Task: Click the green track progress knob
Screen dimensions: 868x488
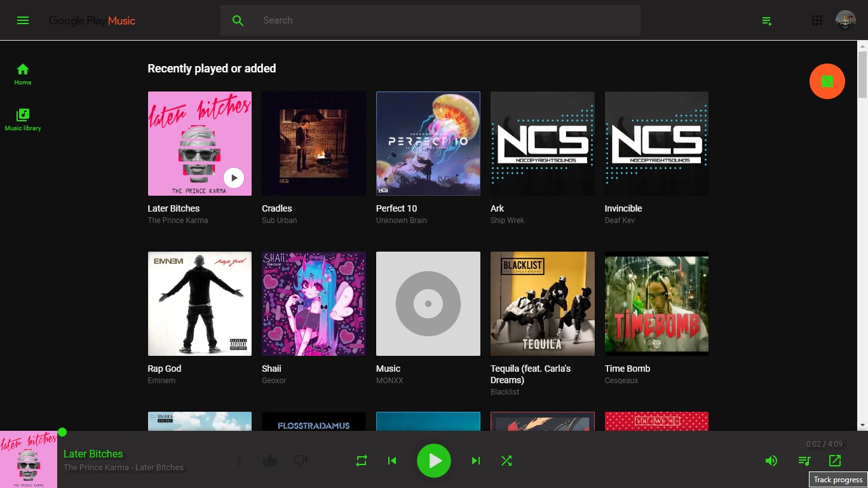Action: [x=62, y=432]
